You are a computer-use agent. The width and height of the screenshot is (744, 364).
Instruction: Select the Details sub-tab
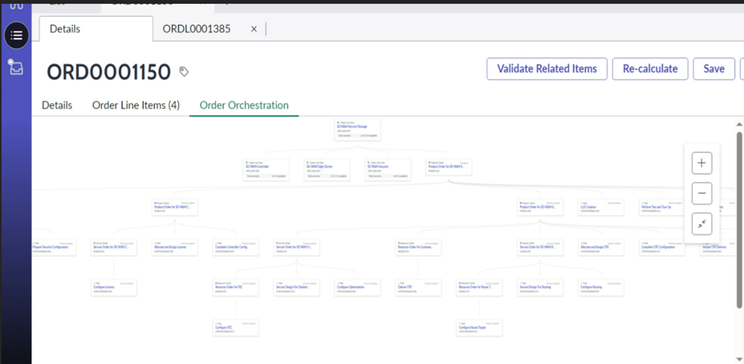pos(57,105)
